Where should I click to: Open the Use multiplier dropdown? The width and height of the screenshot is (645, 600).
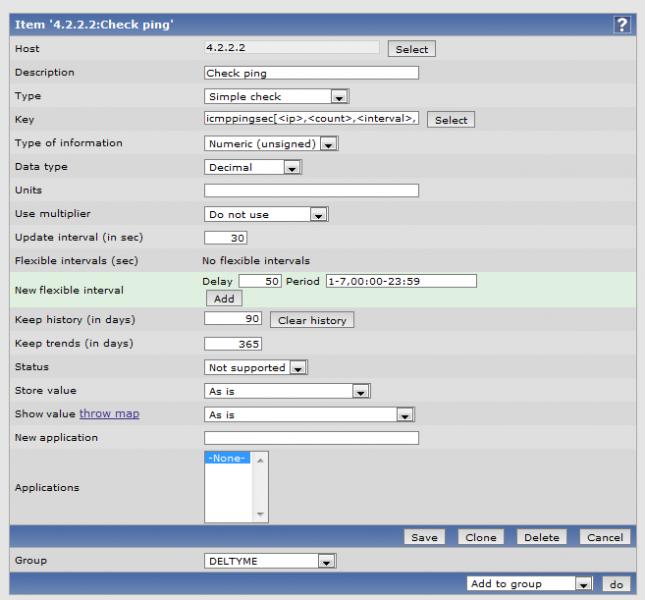point(266,214)
